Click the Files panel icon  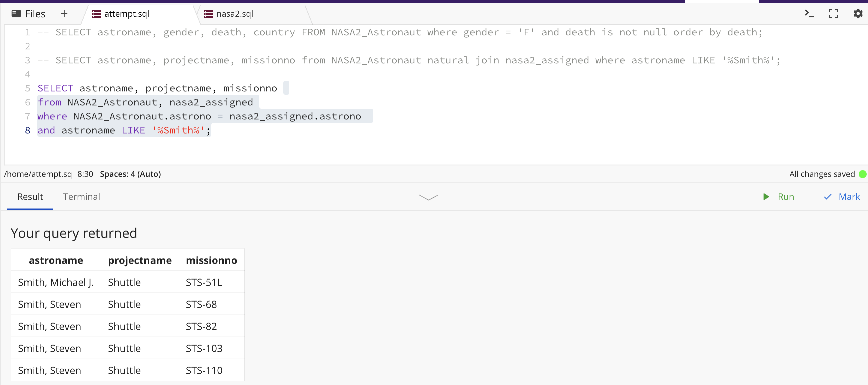point(16,13)
